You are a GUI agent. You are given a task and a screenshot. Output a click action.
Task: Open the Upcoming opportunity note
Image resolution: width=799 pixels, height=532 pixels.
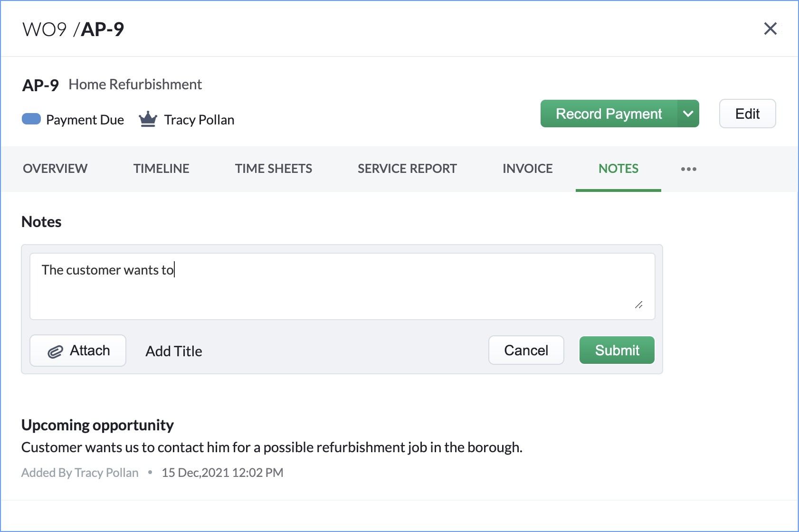[x=97, y=425]
